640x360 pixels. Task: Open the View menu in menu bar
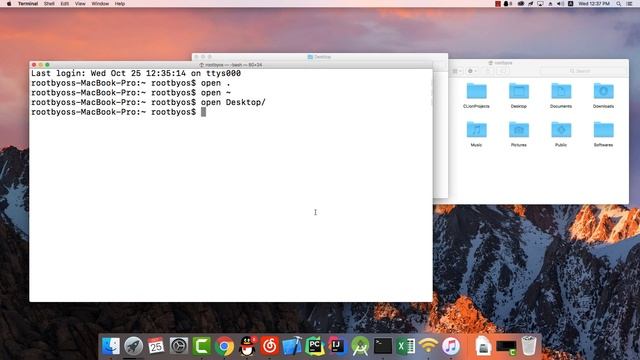(x=80, y=4)
